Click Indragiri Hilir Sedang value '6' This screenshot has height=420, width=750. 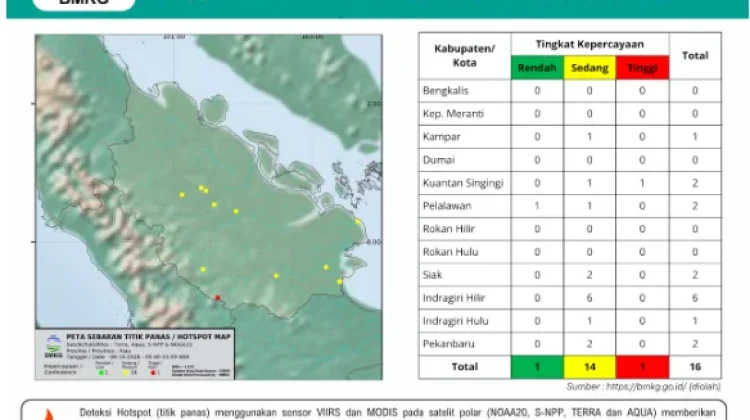(x=589, y=298)
